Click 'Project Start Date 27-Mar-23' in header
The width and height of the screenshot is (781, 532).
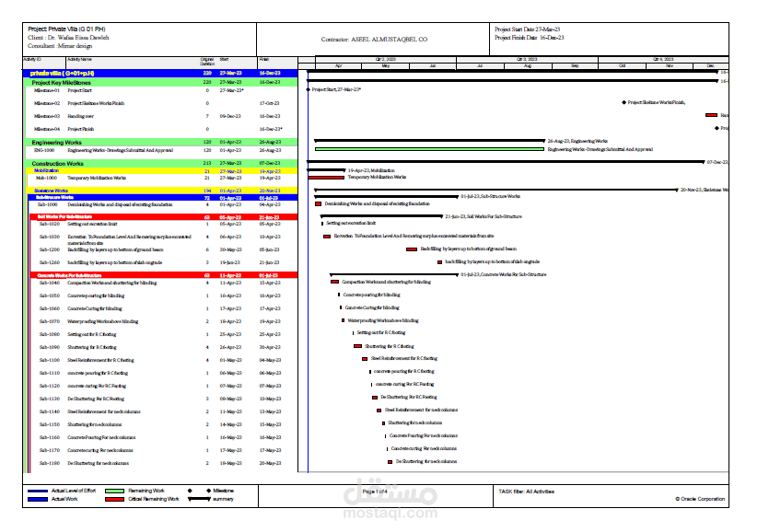[528, 29]
